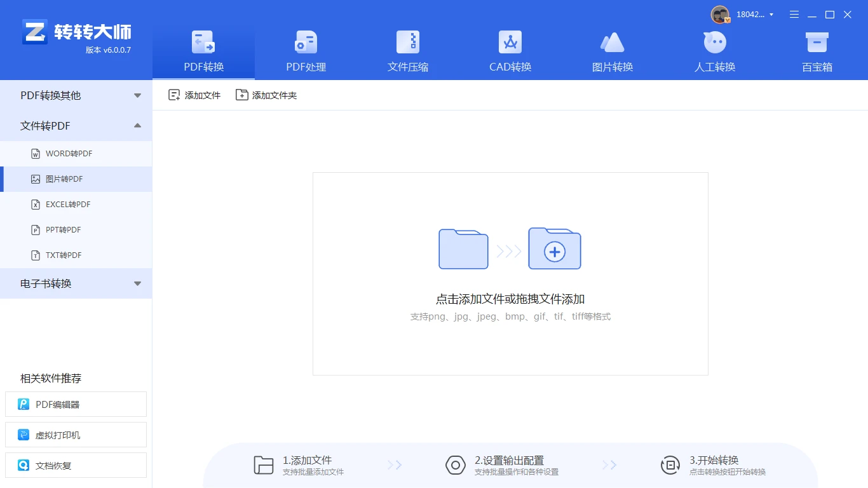The width and height of the screenshot is (868, 488).
Task: Collapse the 文件转PDF section
Action: (x=76, y=125)
